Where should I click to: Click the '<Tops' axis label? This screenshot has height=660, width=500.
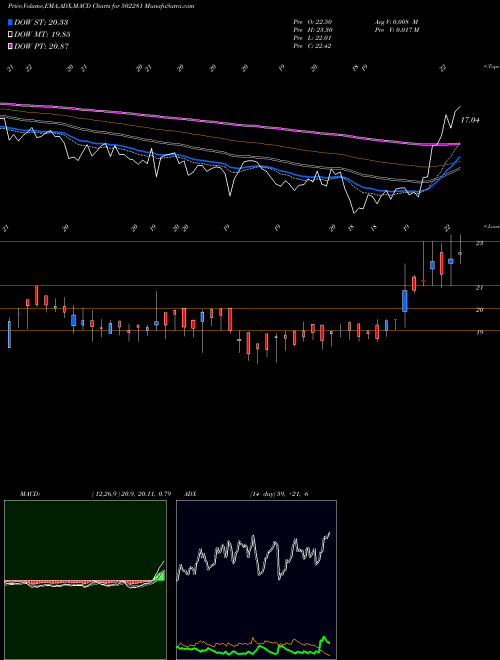coord(491,67)
